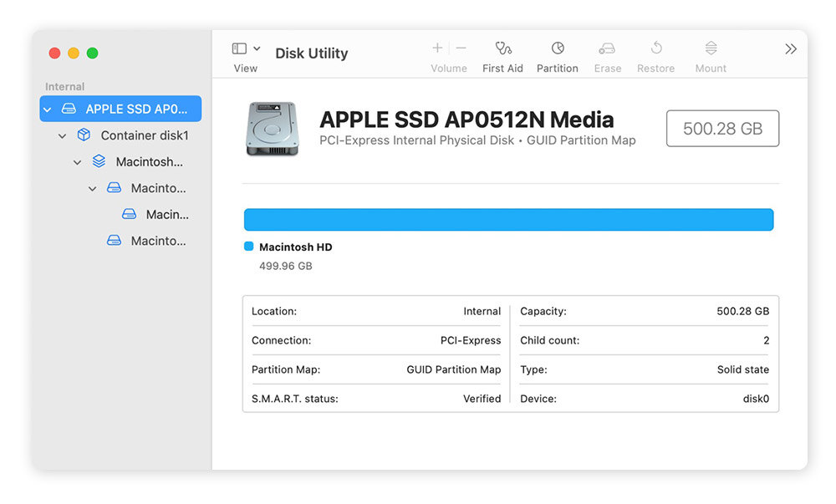Click the Container disk1 cube icon
The image size is (836, 504).
[84, 135]
